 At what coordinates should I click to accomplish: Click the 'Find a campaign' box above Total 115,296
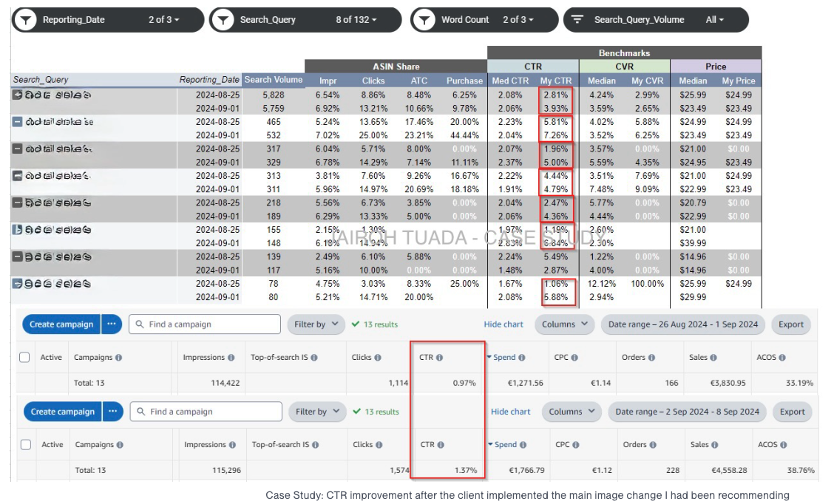pos(206,412)
